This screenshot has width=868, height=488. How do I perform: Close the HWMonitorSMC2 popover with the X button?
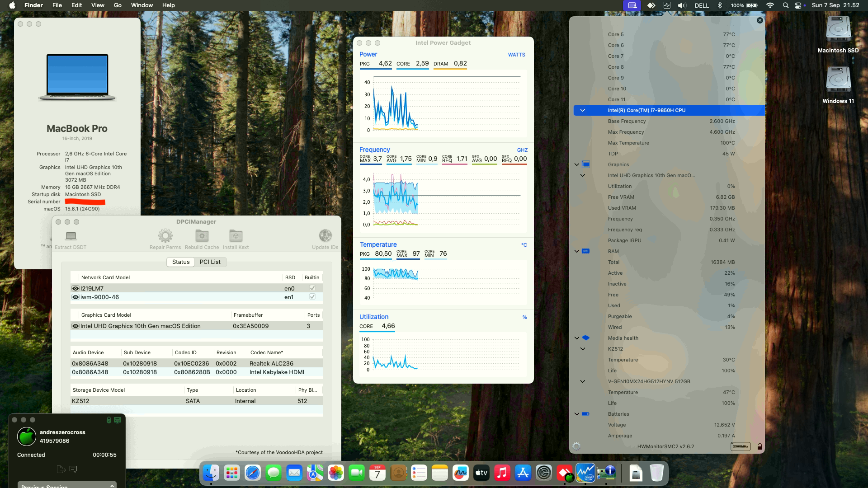(759, 20)
